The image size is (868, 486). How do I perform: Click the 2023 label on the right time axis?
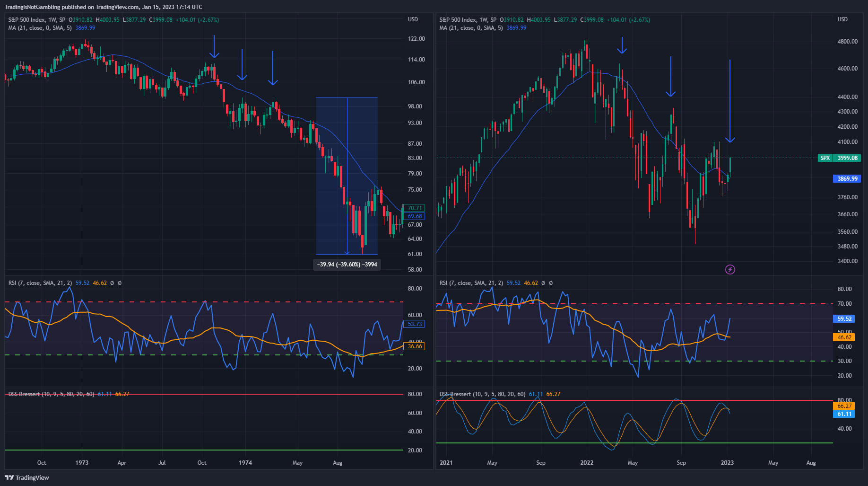click(727, 463)
